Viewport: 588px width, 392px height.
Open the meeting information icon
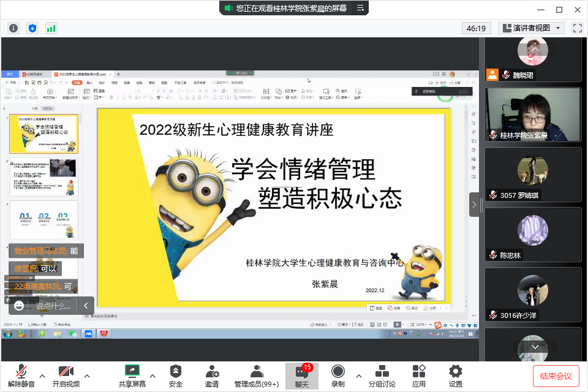13,28
